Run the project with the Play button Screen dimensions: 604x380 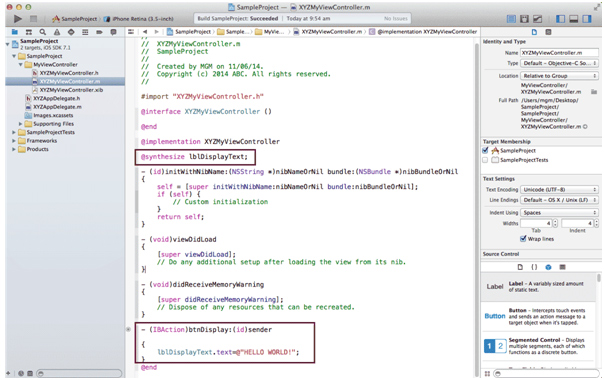pyautogui.click(x=18, y=18)
